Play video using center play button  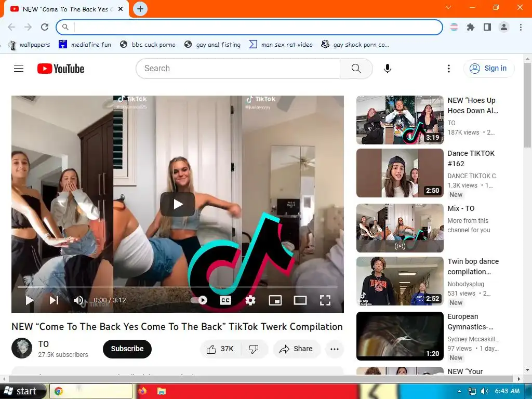(x=178, y=204)
